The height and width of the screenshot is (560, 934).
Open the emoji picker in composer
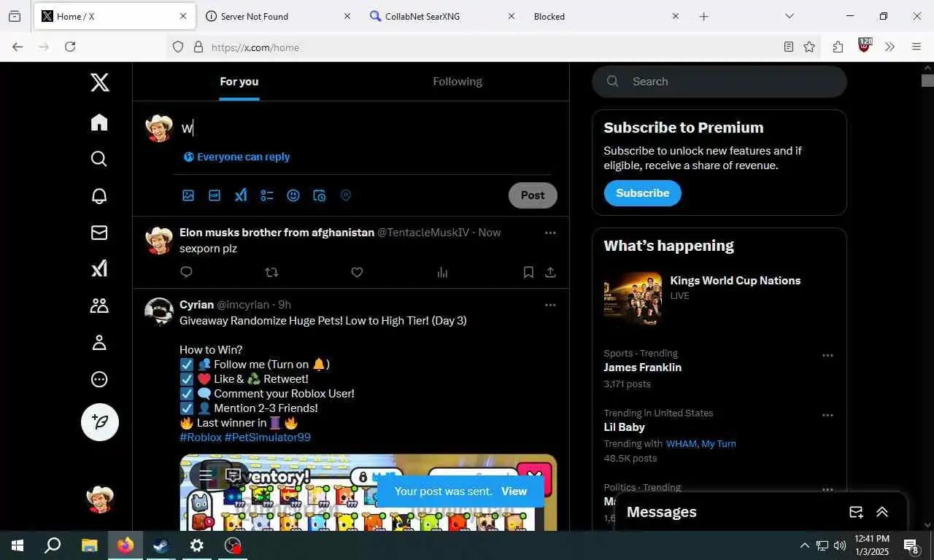pyautogui.click(x=293, y=195)
